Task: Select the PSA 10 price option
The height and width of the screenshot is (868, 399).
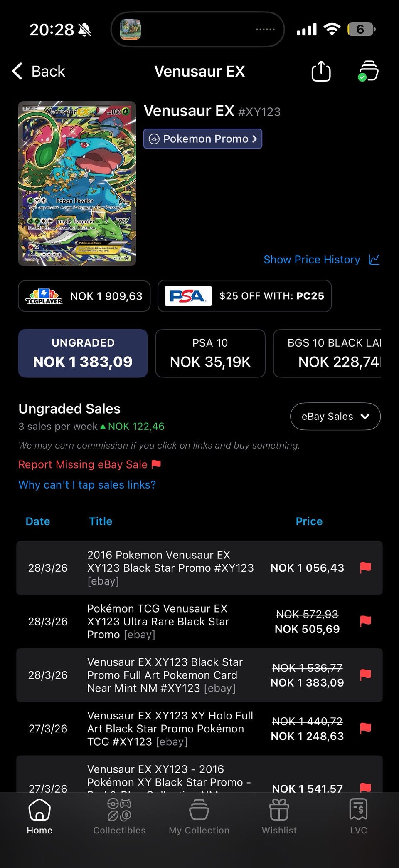Action: click(x=210, y=353)
